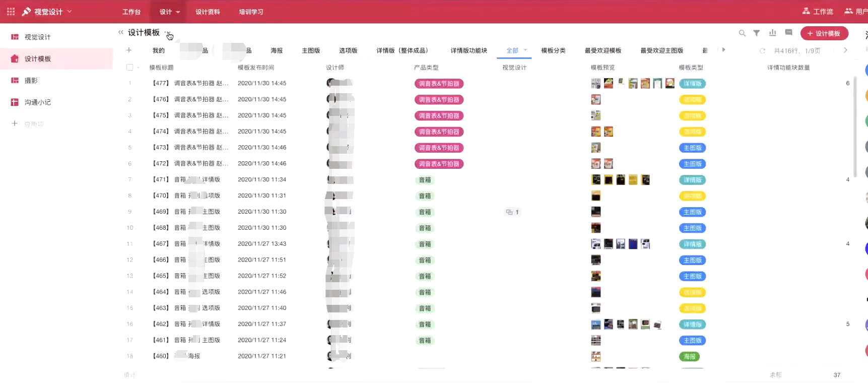This screenshot has height=387, width=868.
Task: Open row titled 【464】音箱 选项版
Action: tap(186, 292)
